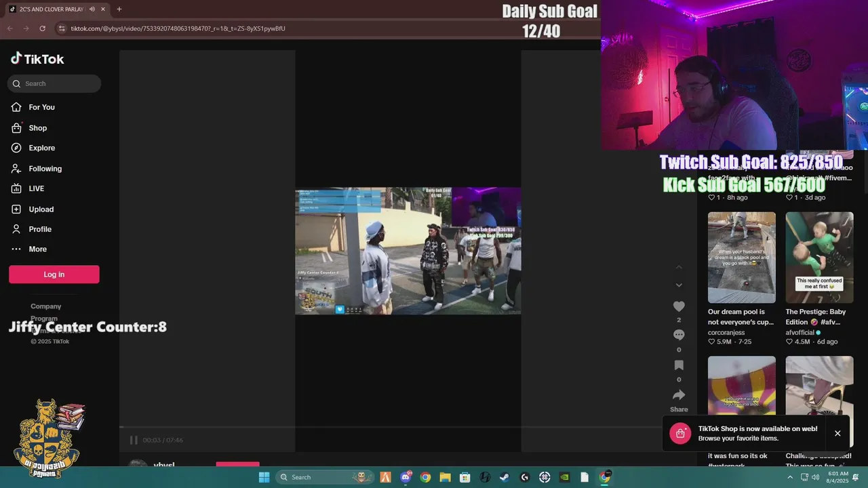Open the LIVE section
The width and height of the screenshot is (868, 488).
coord(27,188)
